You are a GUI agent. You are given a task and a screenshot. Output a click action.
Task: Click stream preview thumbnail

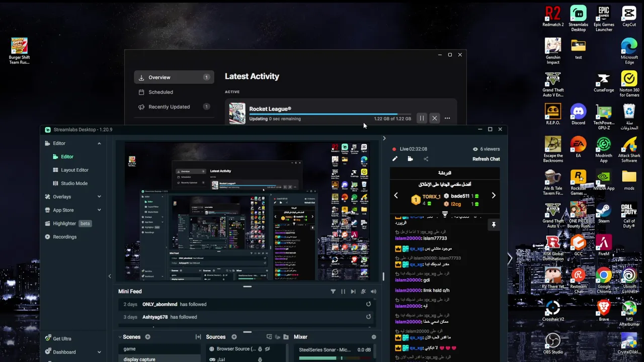pyautogui.click(x=247, y=211)
